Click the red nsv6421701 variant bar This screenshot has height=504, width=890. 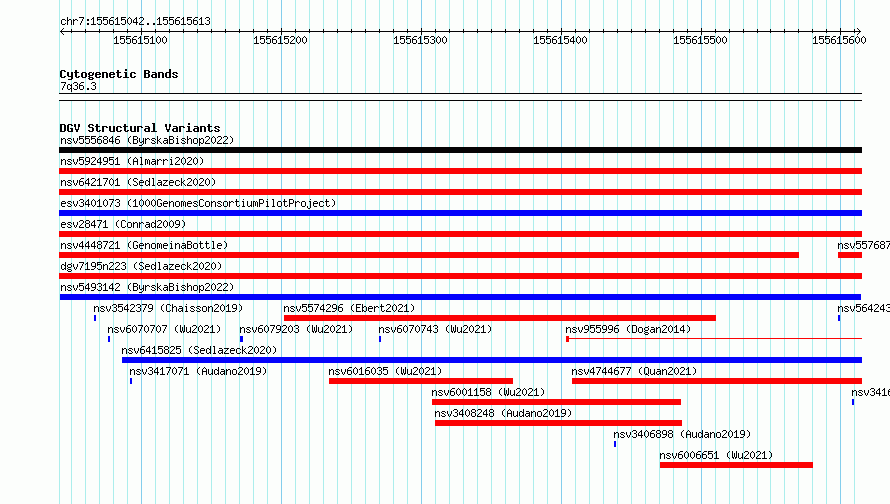pyautogui.click(x=460, y=192)
